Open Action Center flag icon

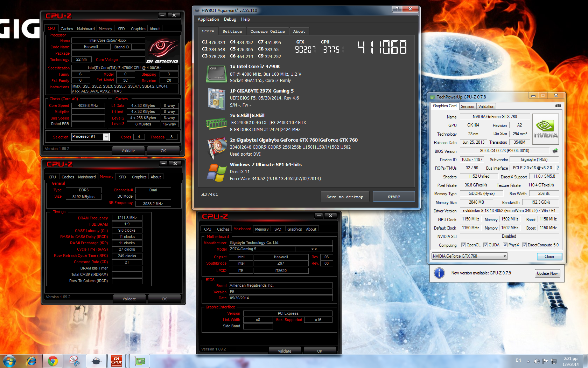pyautogui.click(x=545, y=361)
